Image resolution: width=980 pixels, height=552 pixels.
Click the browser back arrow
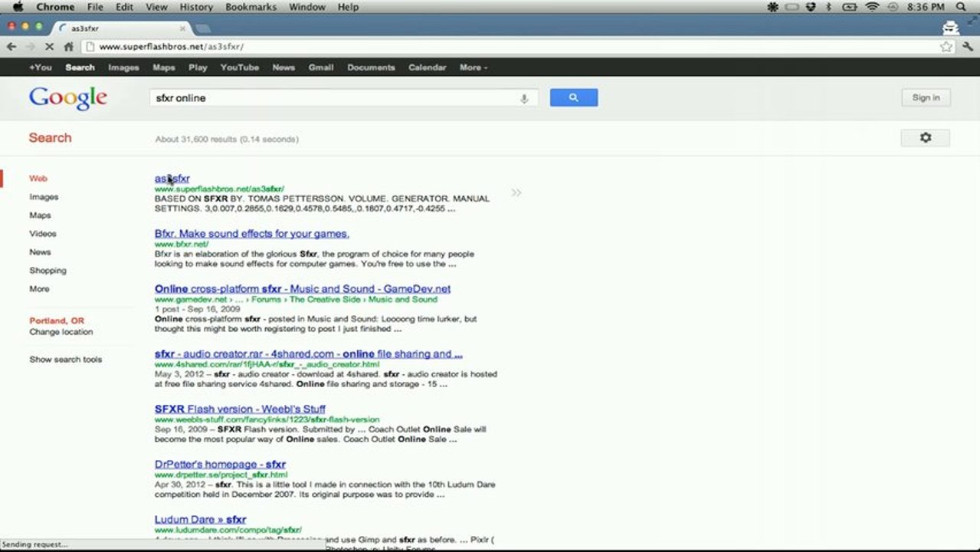click(x=11, y=47)
